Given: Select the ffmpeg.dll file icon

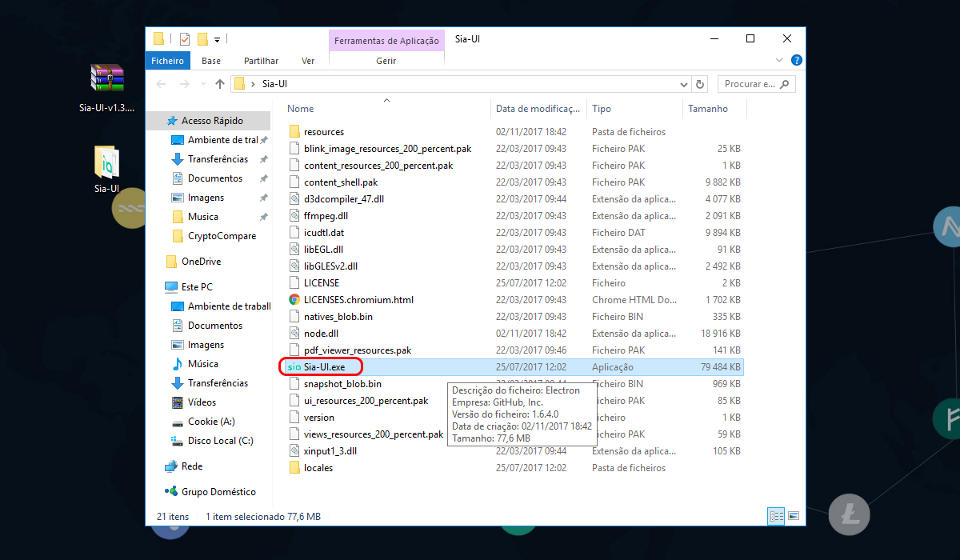Looking at the screenshot, I should [x=294, y=216].
